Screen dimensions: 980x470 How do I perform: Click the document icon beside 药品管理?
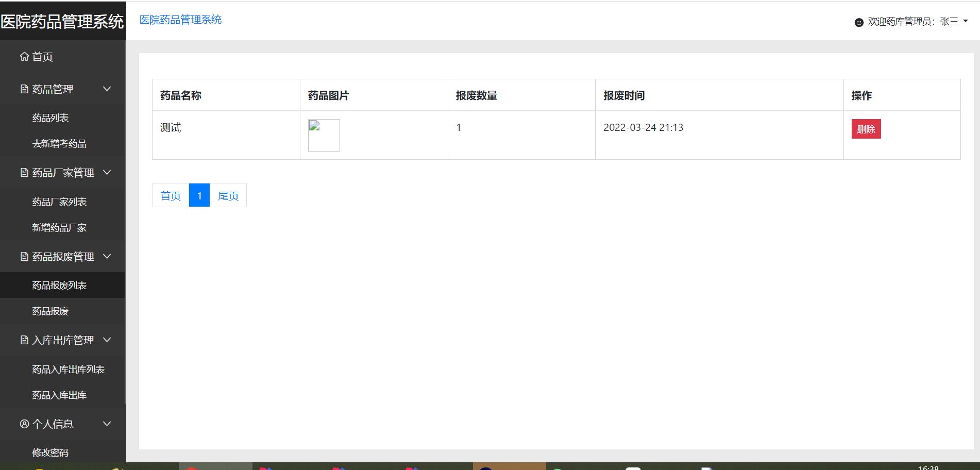click(24, 89)
